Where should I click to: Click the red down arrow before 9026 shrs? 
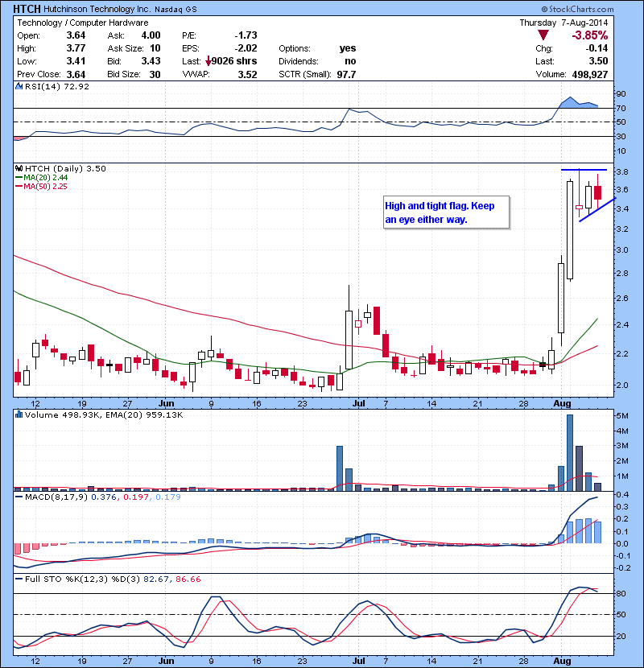coord(208,62)
